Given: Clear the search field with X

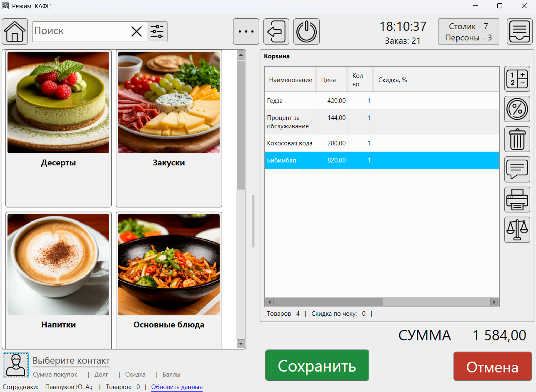Looking at the screenshot, I should [136, 32].
